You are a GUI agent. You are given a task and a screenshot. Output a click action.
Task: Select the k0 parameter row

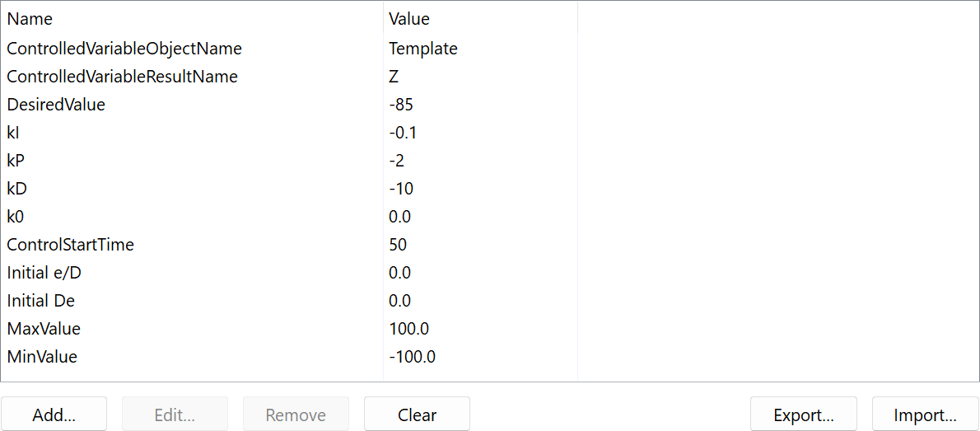click(x=14, y=217)
